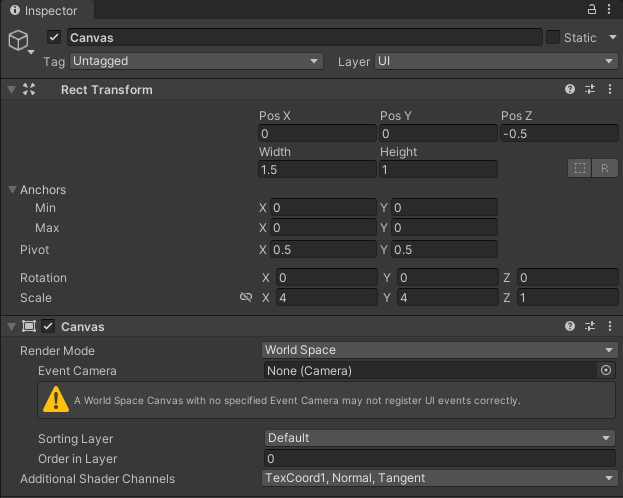Click the Pos X field

point(317,134)
